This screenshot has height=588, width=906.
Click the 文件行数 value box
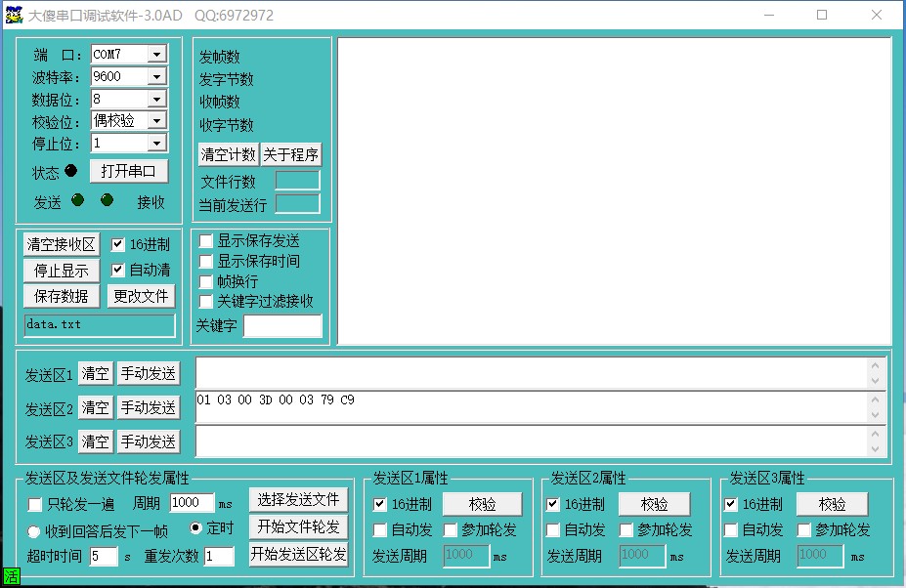[x=297, y=181]
